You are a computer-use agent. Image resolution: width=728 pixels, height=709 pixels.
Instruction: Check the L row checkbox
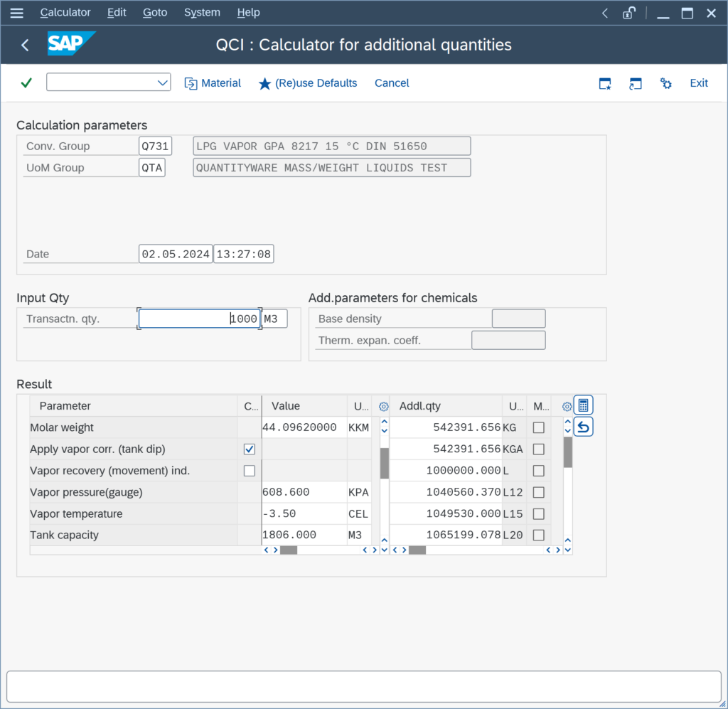539,471
